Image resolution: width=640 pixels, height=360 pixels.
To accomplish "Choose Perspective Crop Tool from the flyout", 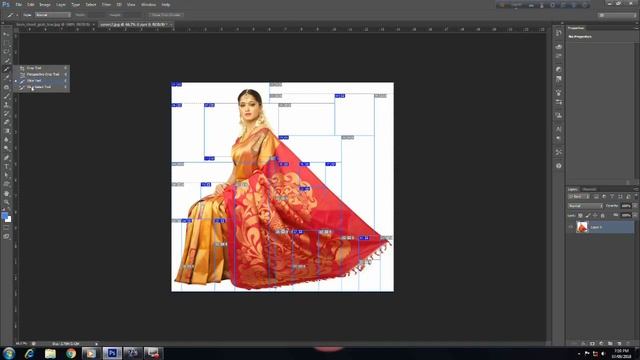I will click(x=43, y=74).
